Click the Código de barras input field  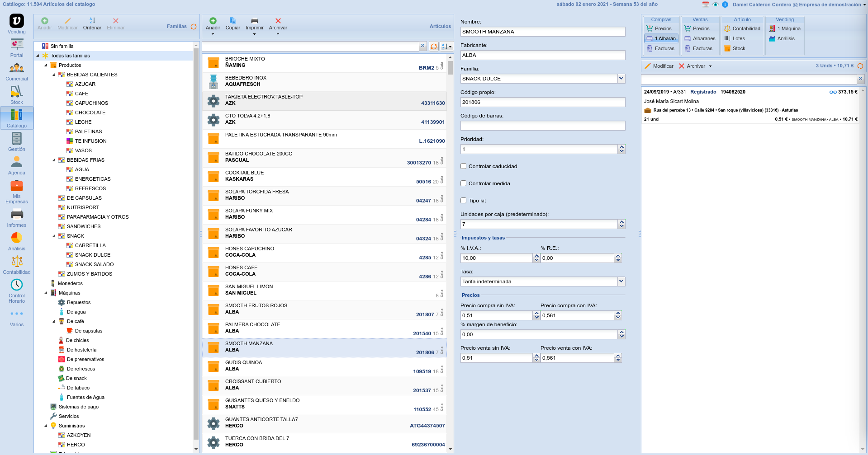tap(542, 126)
